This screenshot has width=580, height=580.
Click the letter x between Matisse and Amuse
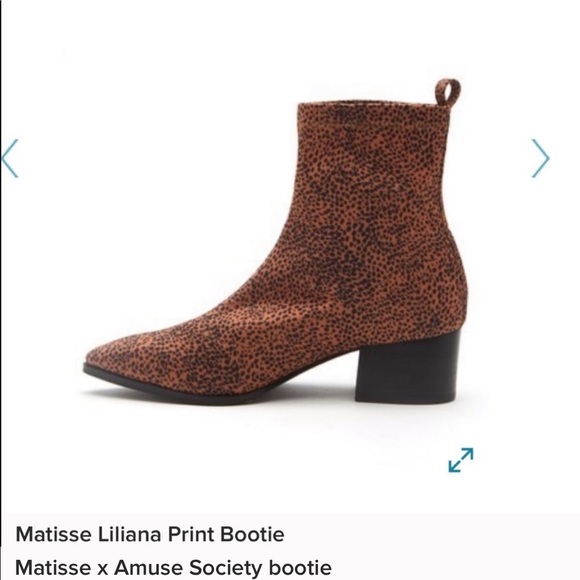(x=102, y=569)
